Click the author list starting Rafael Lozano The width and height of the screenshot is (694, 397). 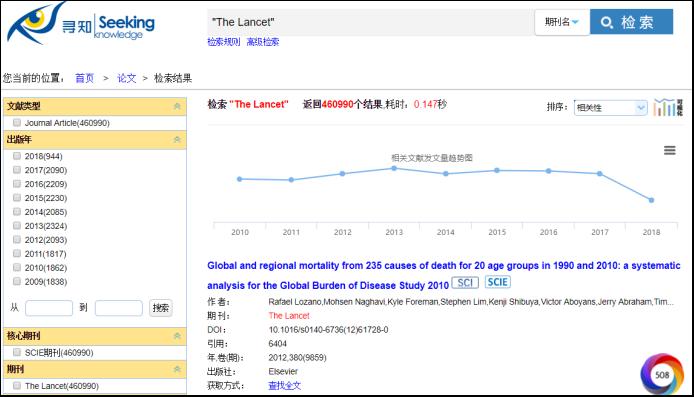pos(471,302)
